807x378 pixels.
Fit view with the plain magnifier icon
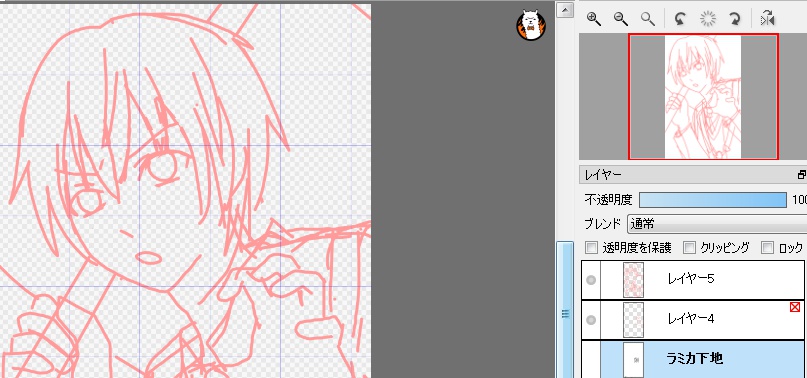pyautogui.click(x=648, y=19)
